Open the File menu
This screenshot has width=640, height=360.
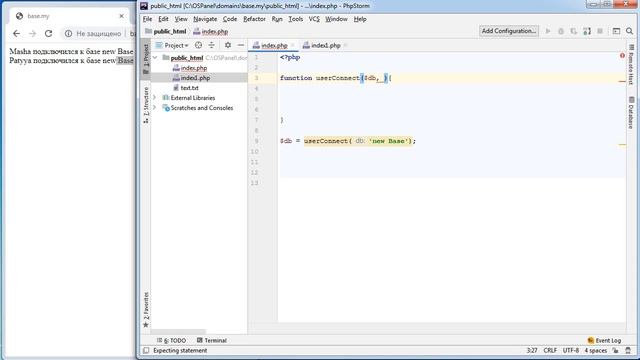(x=147, y=19)
